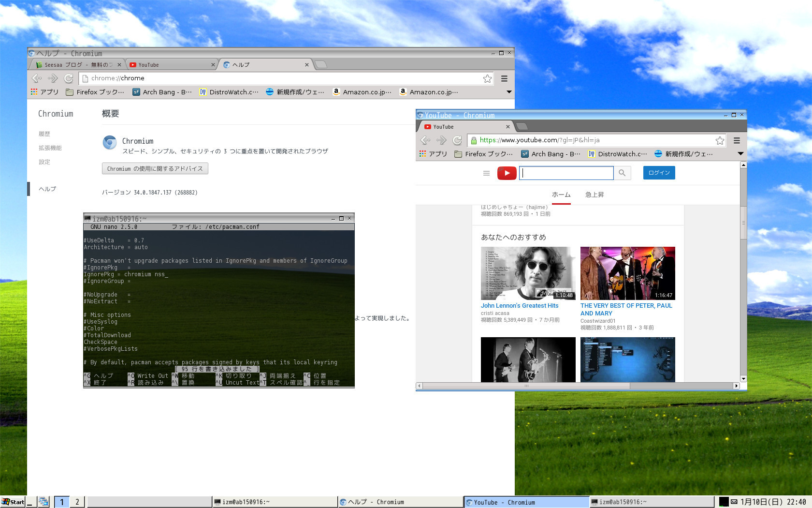Click Chromium の使用に関するアドバイス button
Screen dimensions: 812x508
(x=155, y=168)
